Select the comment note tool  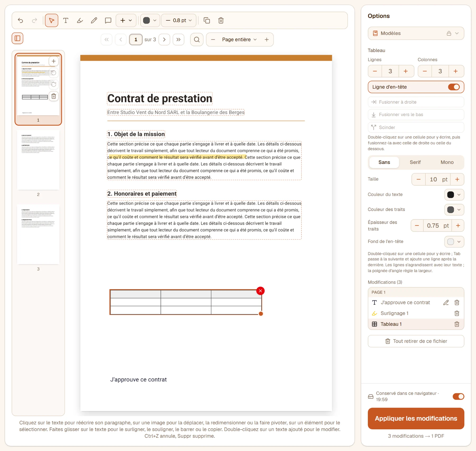108,20
